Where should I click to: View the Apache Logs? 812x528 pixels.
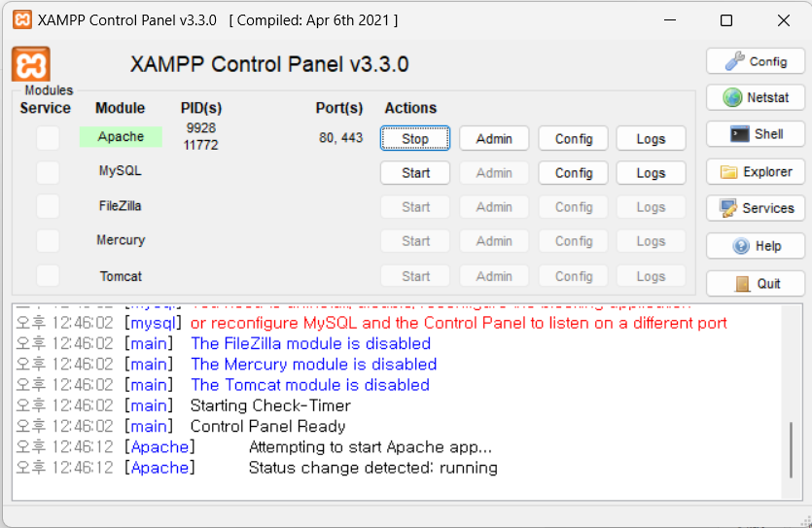point(651,138)
